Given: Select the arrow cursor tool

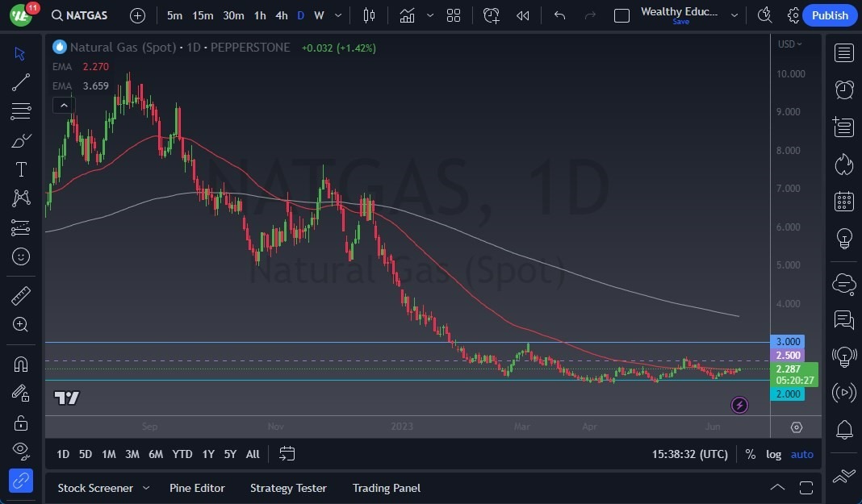Looking at the screenshot, I should pyautogui.click(x=20, y=53).
